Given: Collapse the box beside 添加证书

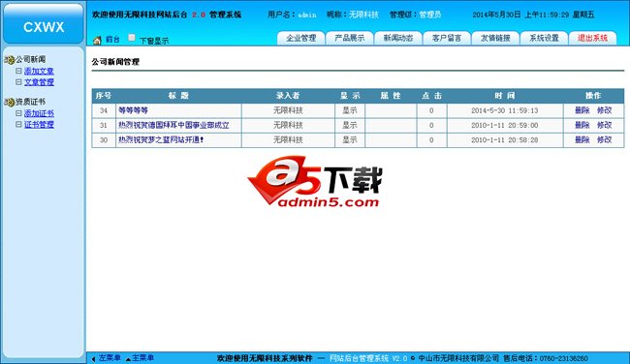Looking at the screenshot, I should click(x=18, y=113).
